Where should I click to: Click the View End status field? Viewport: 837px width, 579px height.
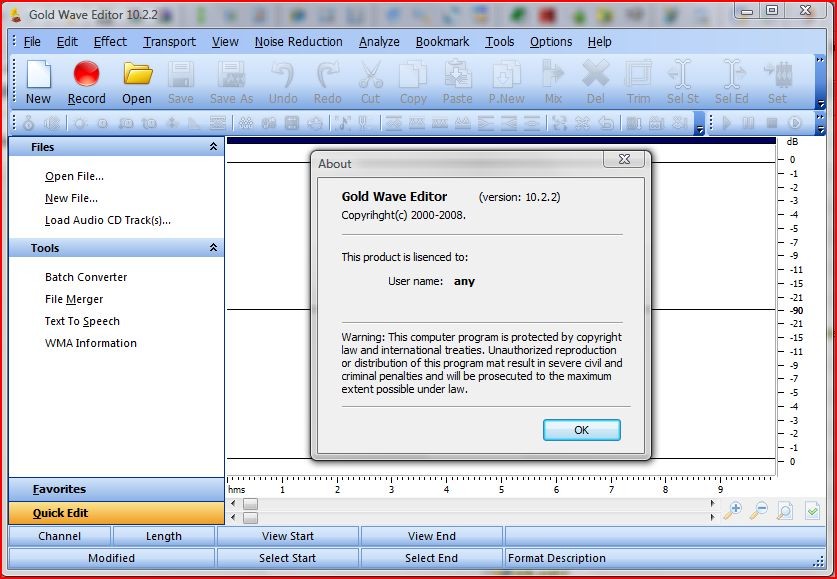click(x=432, y=536)
